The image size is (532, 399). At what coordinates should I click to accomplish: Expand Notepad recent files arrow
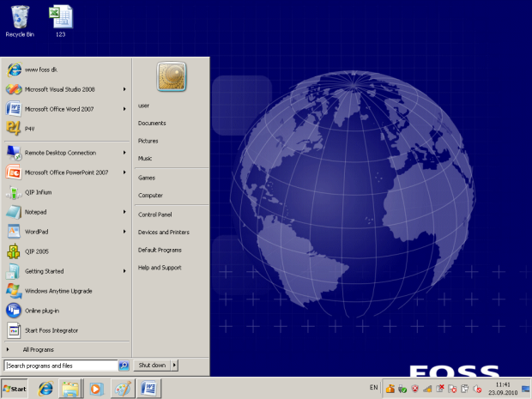pos(124,212)
